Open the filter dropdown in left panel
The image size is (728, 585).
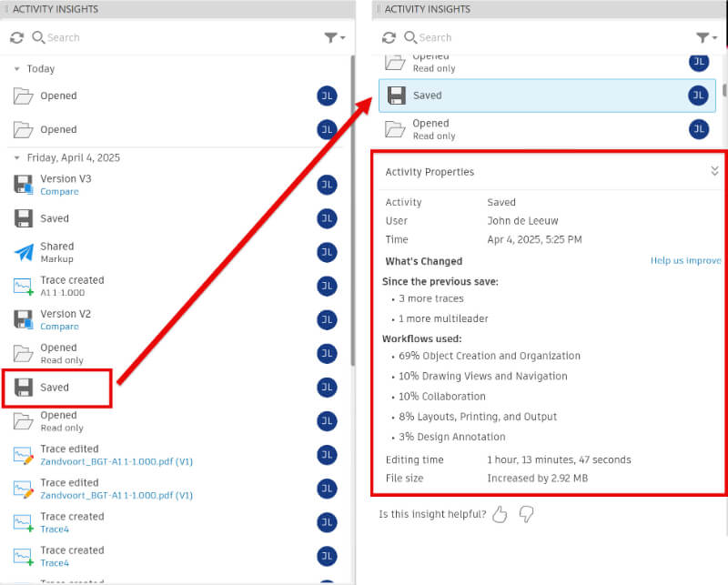click(335, 37)
